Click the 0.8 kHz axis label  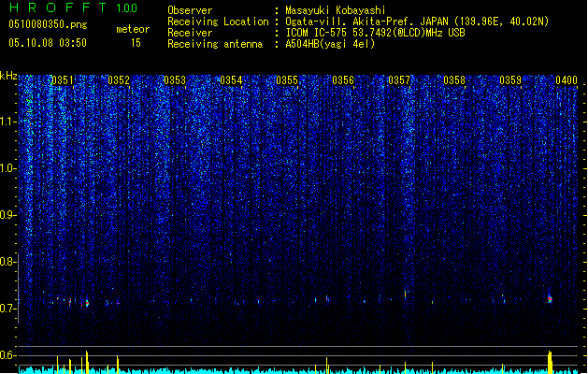[8, 262]
